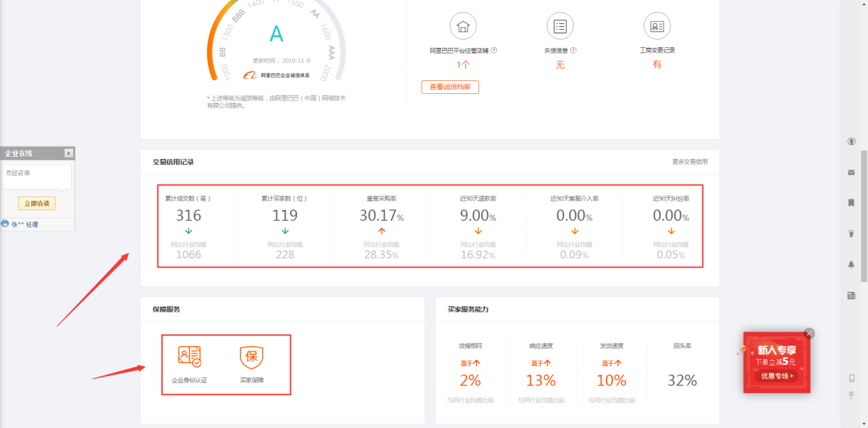Click the 重复采购率 value 30.17%
The image size is (868, 428).
click(381, 216)
